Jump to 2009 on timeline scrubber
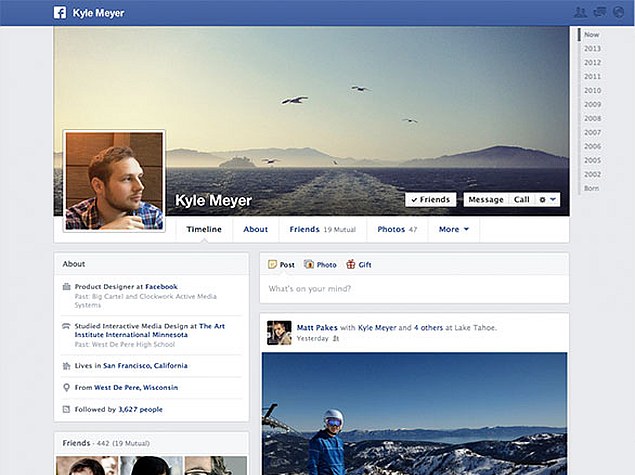This screenshot has height=475, width=635. click(x=592, y=104)
